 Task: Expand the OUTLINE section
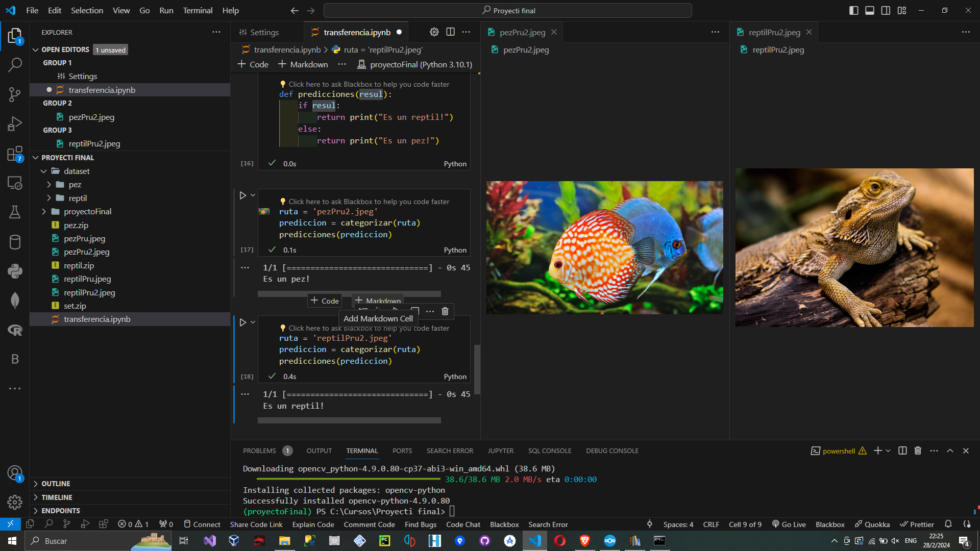pos(56,484)
